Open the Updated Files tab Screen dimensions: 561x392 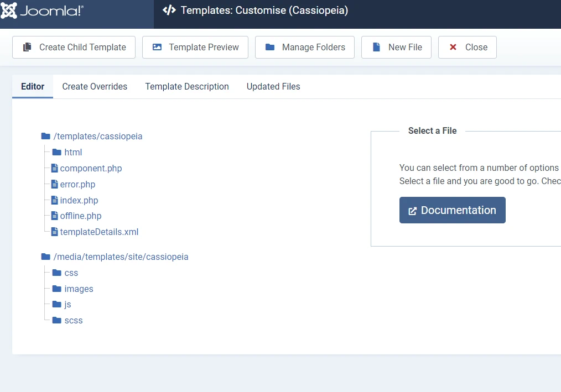(x=273, y=86)
